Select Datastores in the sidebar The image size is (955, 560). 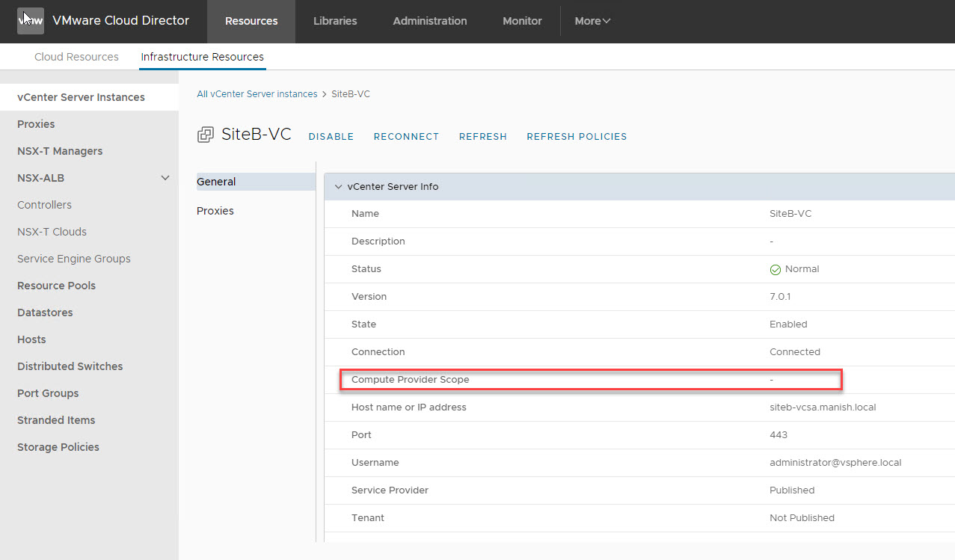point(44,312)
